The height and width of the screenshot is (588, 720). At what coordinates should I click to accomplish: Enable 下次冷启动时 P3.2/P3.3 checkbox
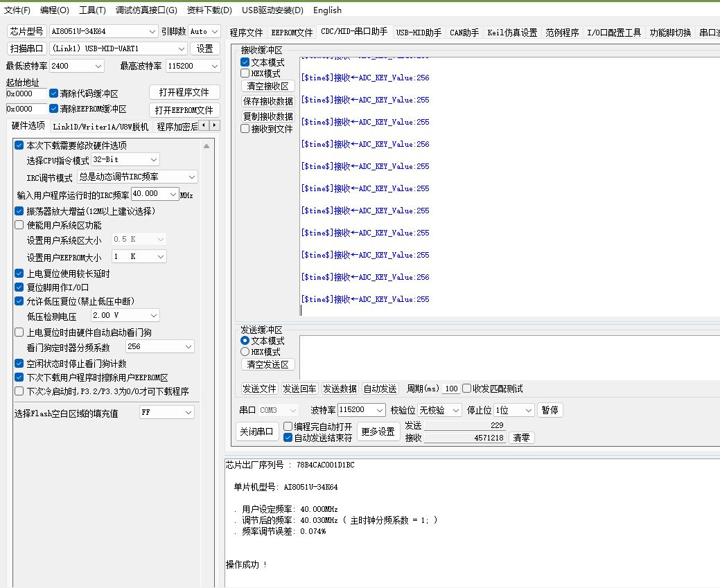(19, 391)
